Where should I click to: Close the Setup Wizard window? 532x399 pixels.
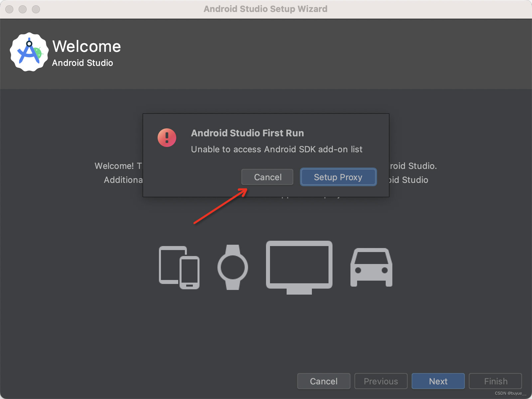[x=9, y=9]
